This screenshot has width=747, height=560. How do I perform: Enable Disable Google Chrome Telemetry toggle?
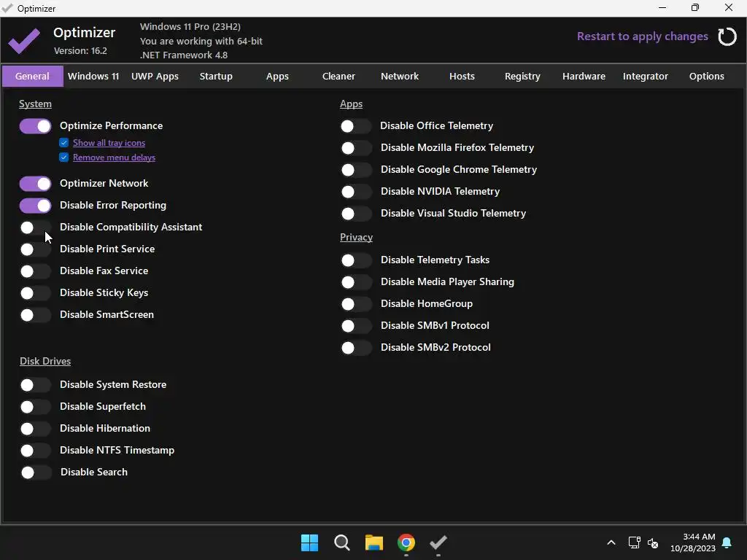click(356, 170)
